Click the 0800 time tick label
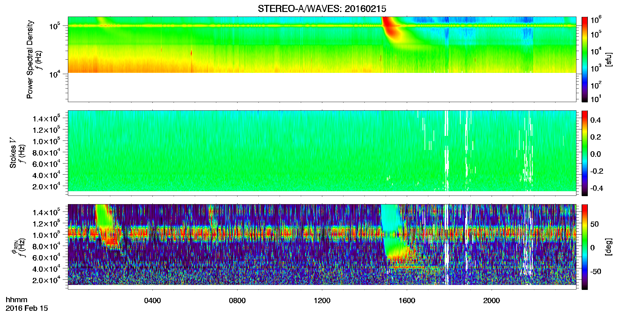The image size is (644, 332). (237, 301)
